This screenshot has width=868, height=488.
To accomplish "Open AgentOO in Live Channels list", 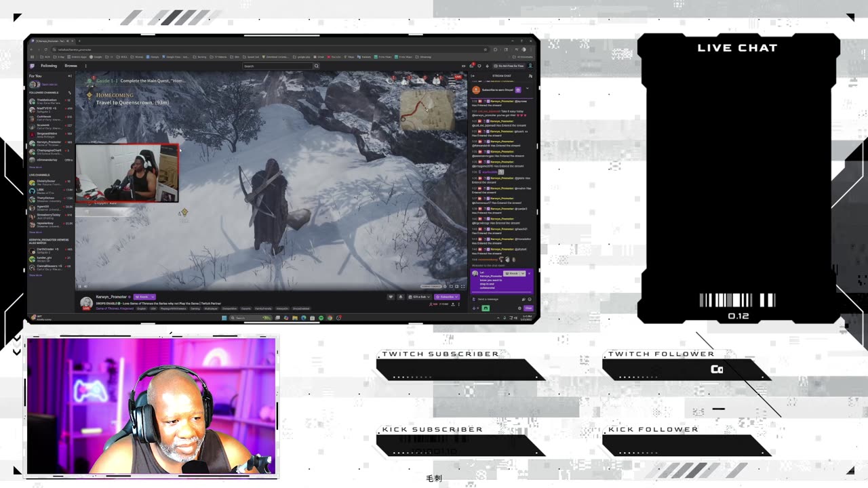I will (x=51, y=207).
